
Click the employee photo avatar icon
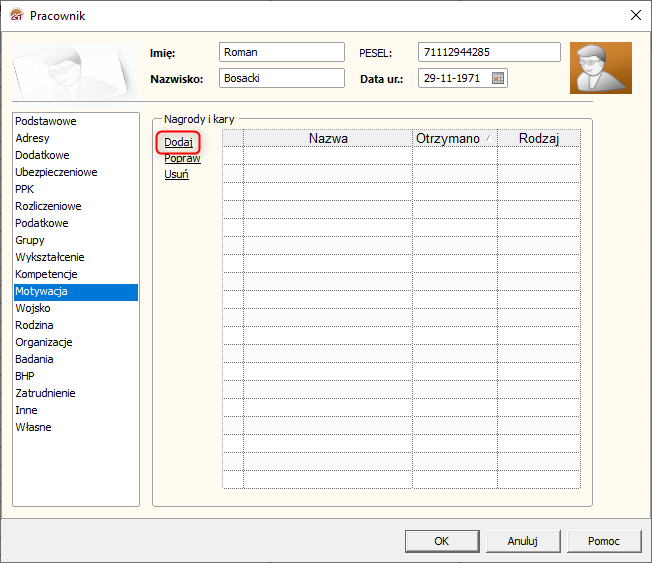(600, 68)
